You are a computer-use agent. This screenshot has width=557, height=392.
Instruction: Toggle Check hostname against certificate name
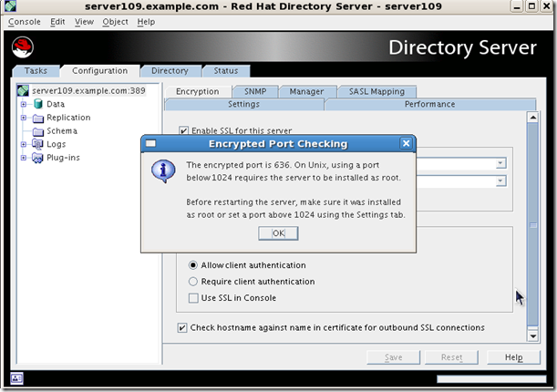pyautogui.click(x=182, y=327)
